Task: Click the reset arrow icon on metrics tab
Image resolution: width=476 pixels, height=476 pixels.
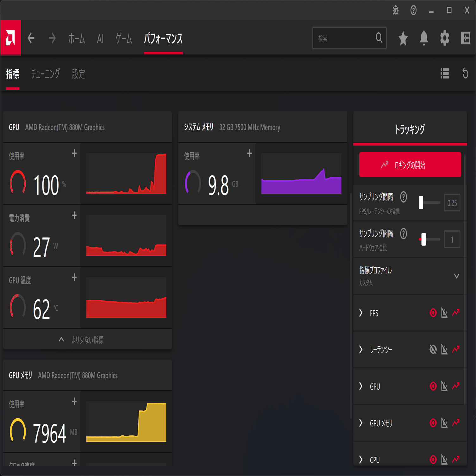Action: pyautogui.click(x=465, y=73)
